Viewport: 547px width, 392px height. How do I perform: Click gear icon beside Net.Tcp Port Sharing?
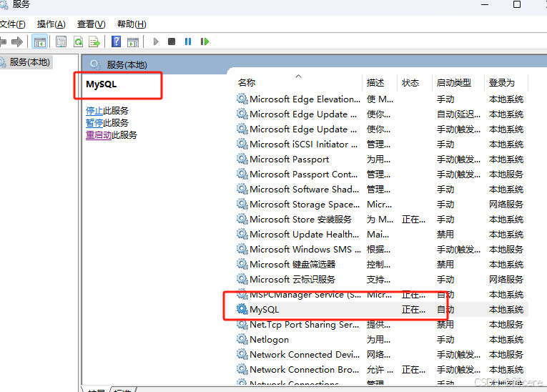242,324
